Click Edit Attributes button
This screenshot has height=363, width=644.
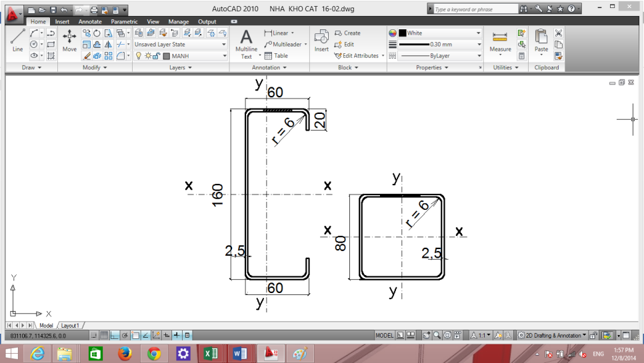[357, 56]
